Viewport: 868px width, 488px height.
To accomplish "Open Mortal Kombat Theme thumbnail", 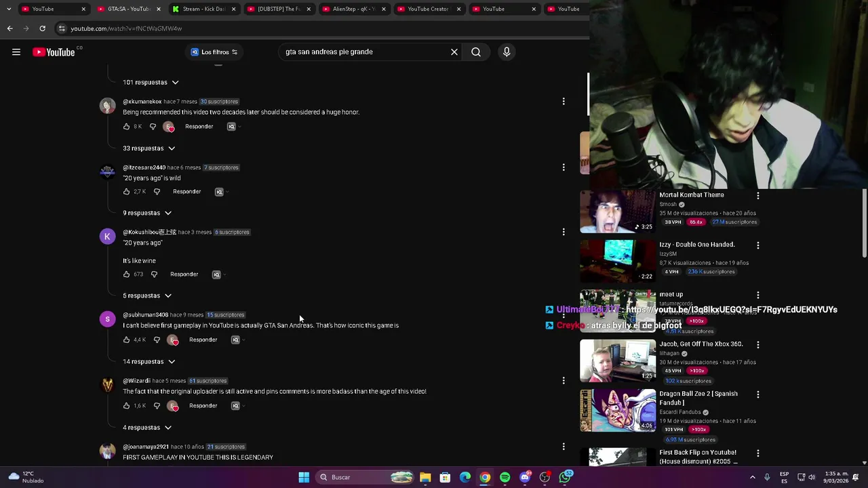I will pyautogui.click(x=618, y=211).
